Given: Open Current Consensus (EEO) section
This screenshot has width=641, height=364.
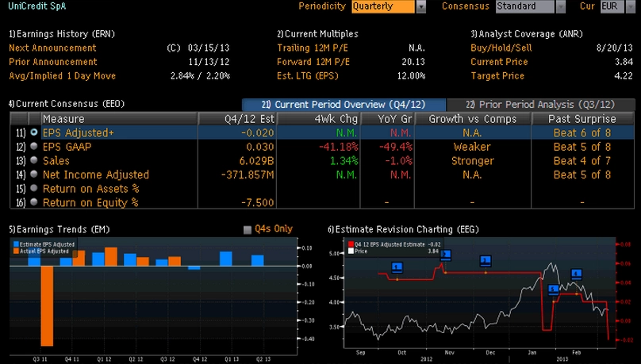Looking at the screenshot, I should [67, 104].
